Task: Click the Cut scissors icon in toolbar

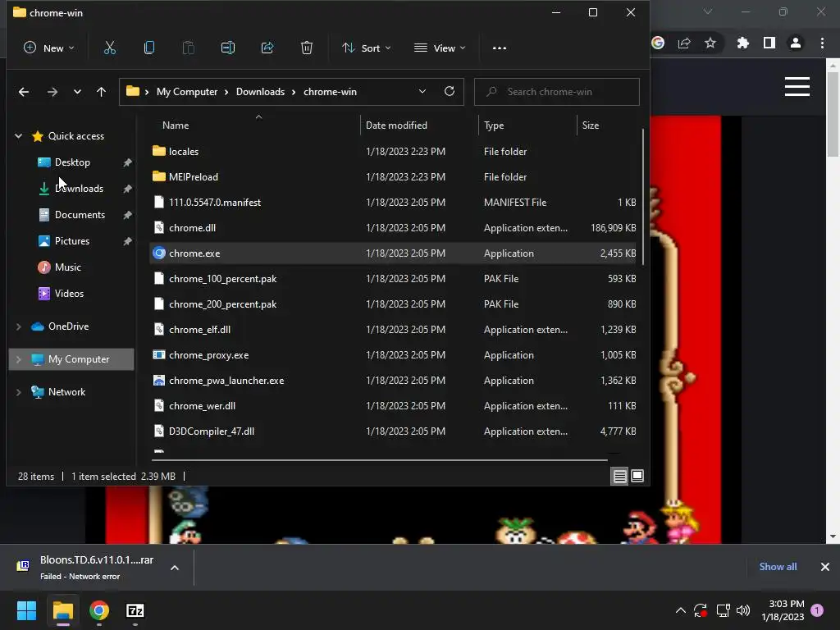Action: (x=110, y=48)
